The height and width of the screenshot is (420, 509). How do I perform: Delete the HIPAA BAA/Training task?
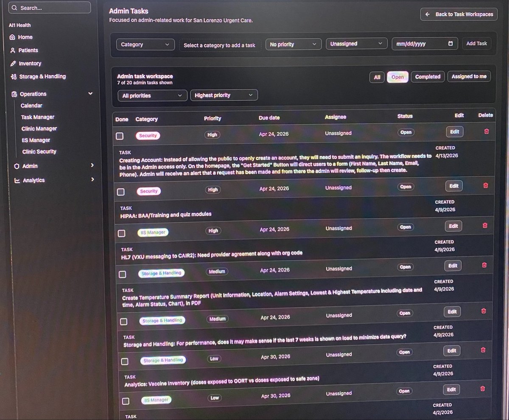point(486,186)
